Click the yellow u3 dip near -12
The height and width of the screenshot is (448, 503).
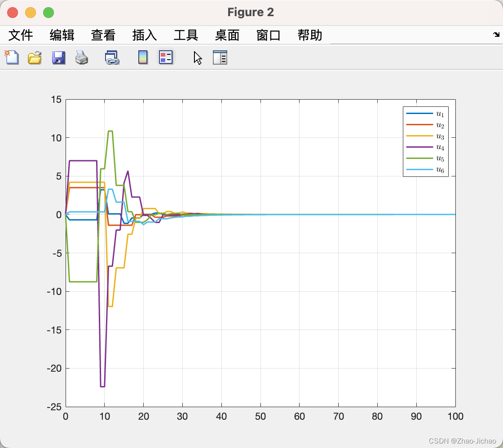tap(110, 306)
